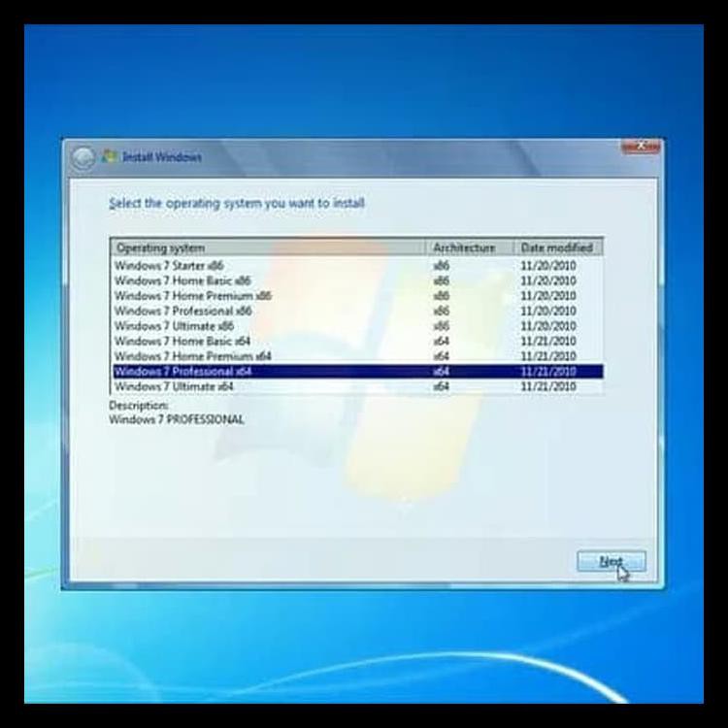The image size is (728, 728).
Task: Choose Windows 7 Home Basic x64
Action: (182, 341)
